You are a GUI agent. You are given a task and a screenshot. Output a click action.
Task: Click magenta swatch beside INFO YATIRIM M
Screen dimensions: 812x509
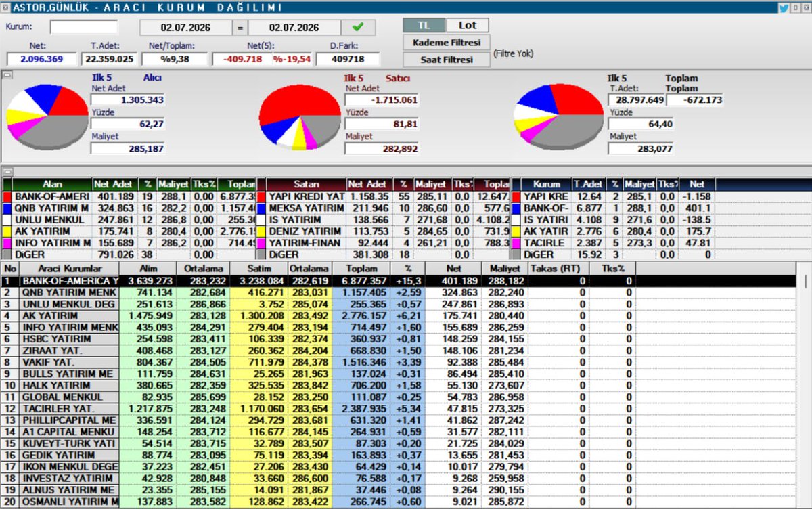coord(7,242)
